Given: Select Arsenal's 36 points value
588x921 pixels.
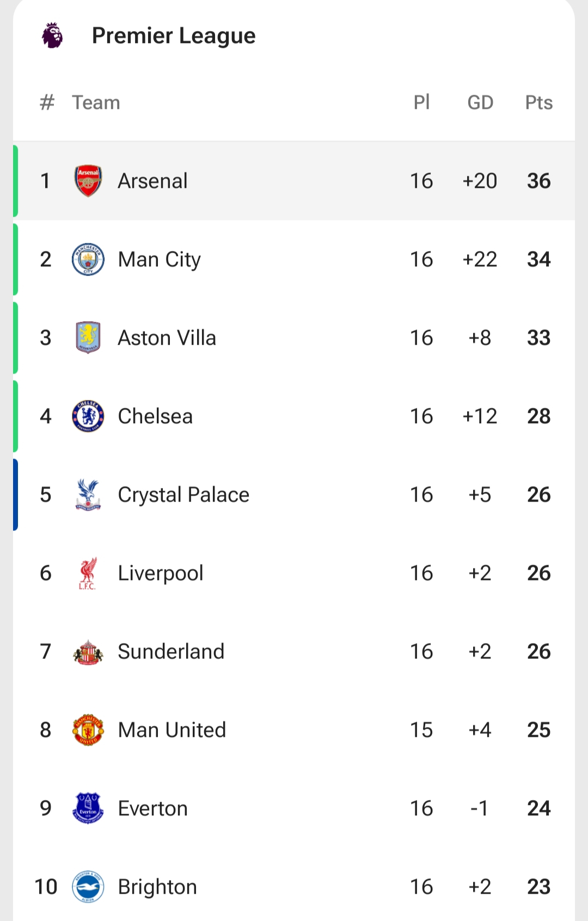Looking at the screenshot, I should (x=538, y=181).
